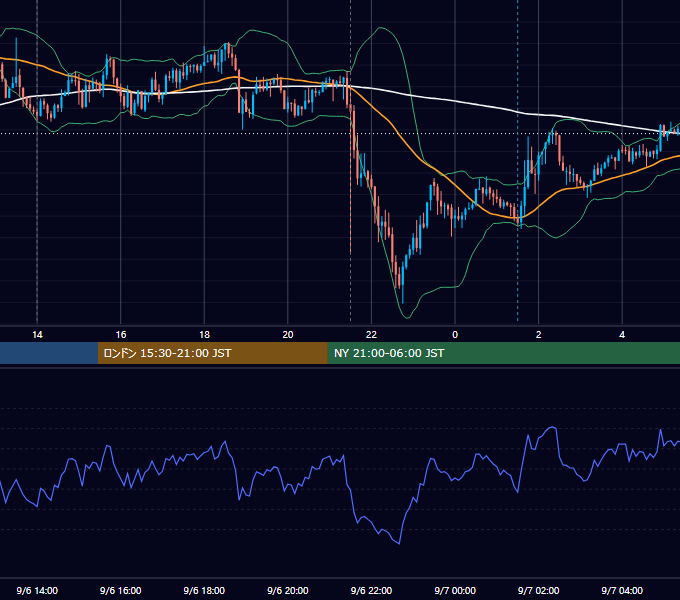Click the 14 hour axis label
Viewport: 680px width, 600px height.
pos(37,335)
